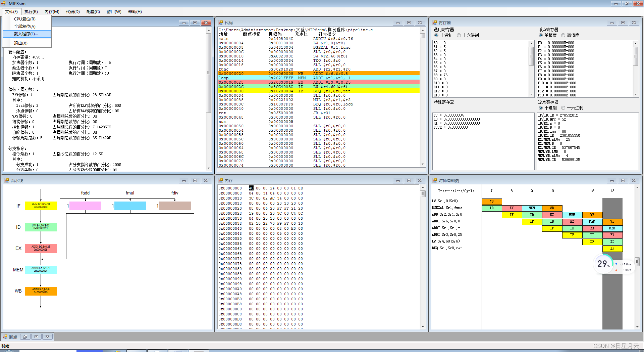Minimize the 代码 window

pyautogui.click(x=398, y=23)
